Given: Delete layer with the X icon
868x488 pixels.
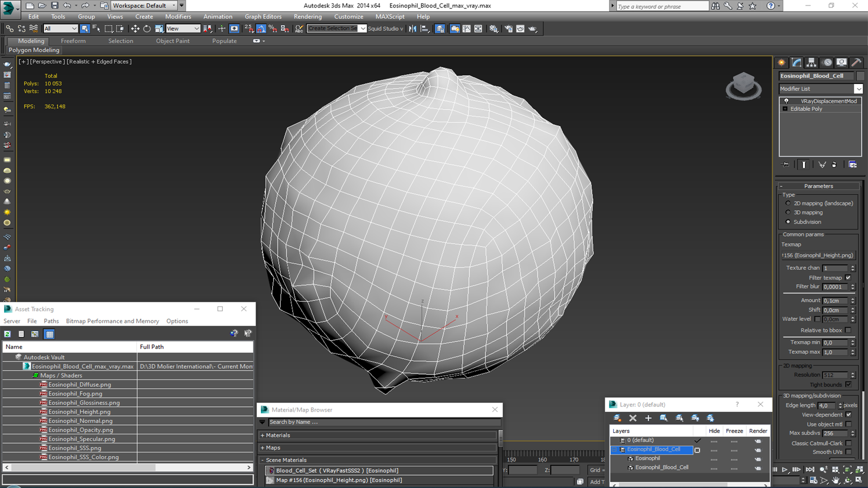Looking at the screenshot, I should coord(633,418).
